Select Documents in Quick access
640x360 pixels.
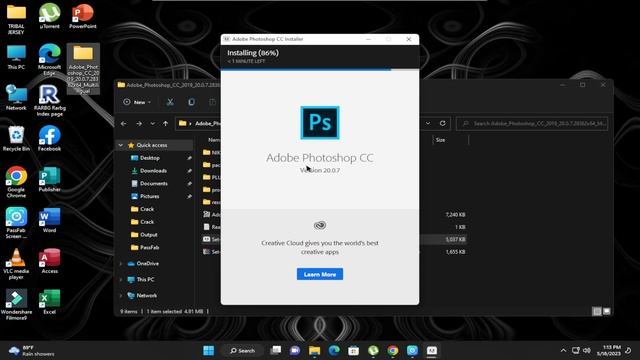(153, 184)
